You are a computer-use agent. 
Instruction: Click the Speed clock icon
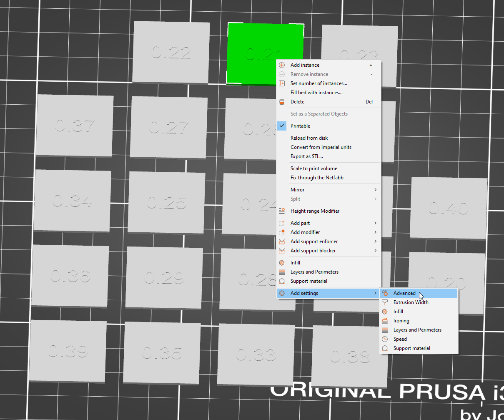pyautogui.click(x=385, y=339)
